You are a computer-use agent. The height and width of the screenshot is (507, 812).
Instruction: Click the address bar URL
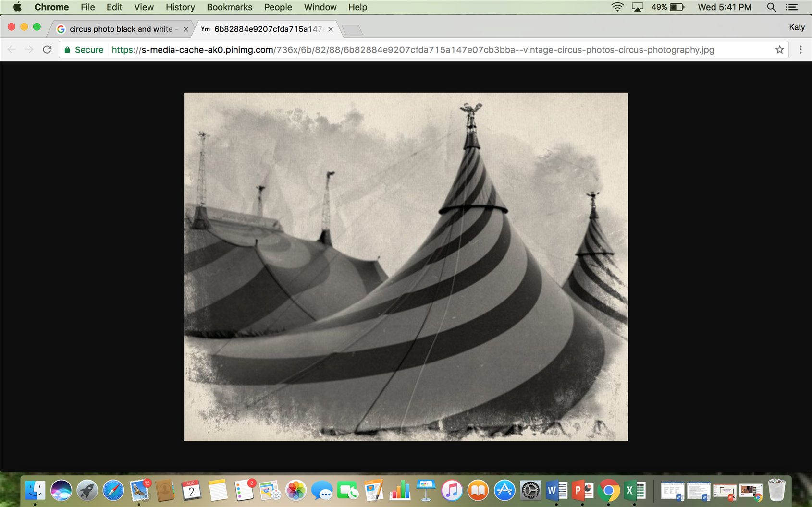pyautogui.click(x=412, y=50)
